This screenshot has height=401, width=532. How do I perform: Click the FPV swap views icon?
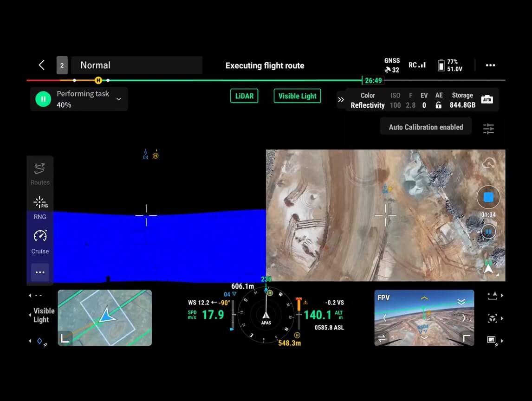click(x=382, y=339)
